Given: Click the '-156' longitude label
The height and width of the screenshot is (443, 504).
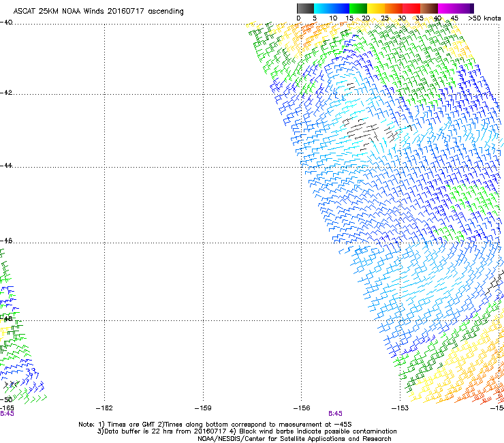Looking at the screenshot, I should pyautogui.click(x=302, y=408).
